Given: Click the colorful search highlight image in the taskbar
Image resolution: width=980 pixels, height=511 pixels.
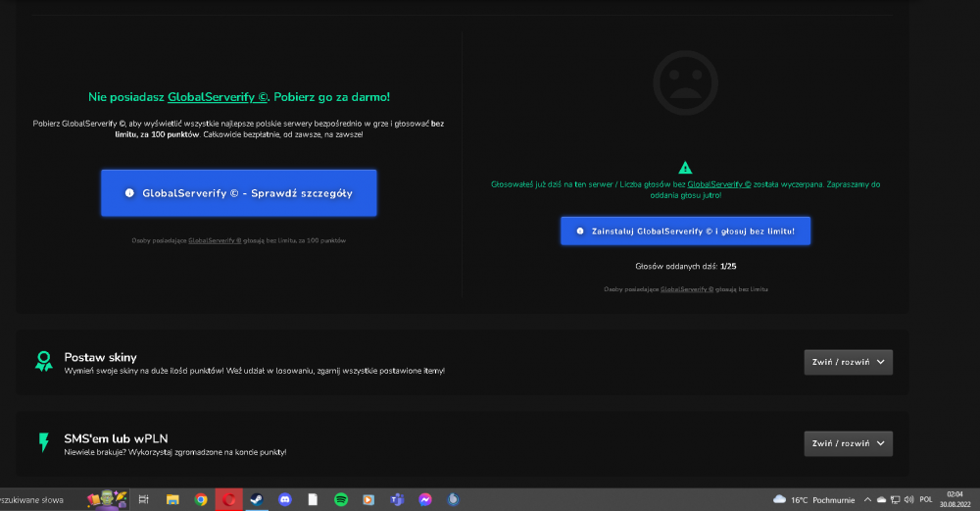Looking at the screenshot, I should (108, 499).
